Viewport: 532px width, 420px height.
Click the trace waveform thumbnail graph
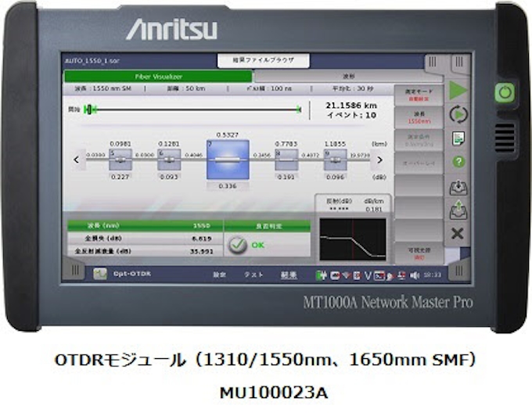coord(352,239)
